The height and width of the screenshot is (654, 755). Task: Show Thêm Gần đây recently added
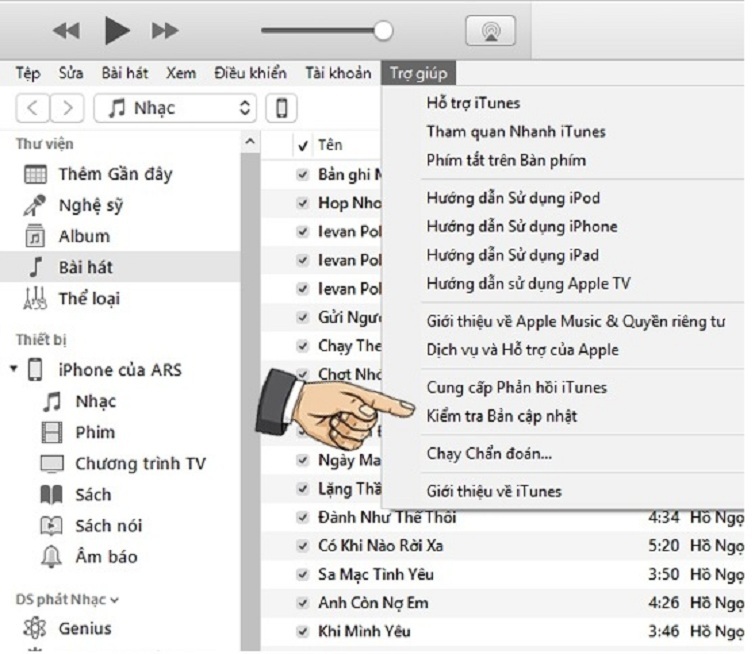[114, 175]
